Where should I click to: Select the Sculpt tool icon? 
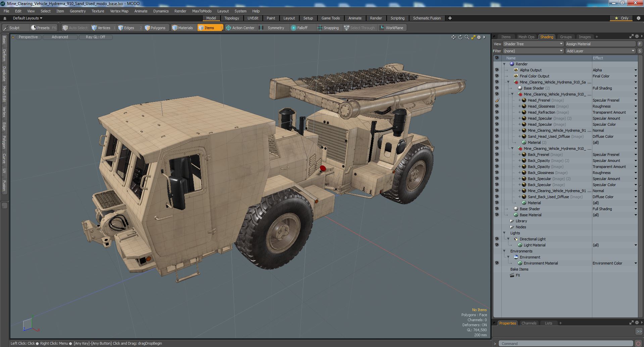click(x=6, y=28)
